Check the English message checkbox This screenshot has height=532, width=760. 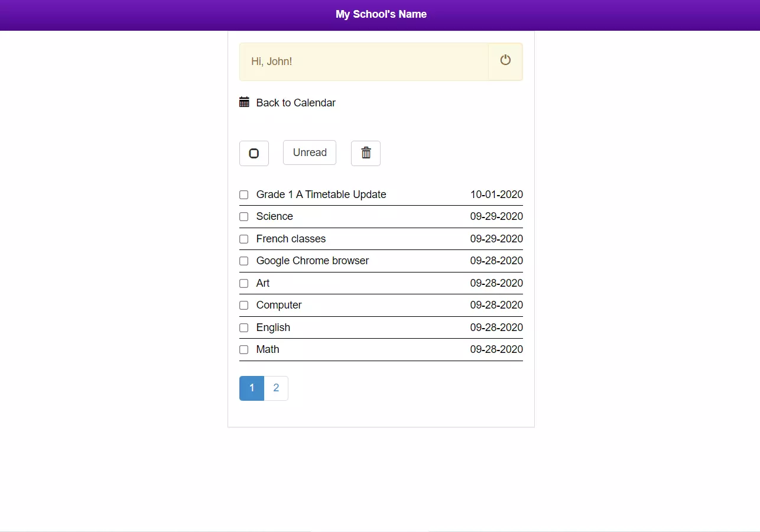coord(243,327)
